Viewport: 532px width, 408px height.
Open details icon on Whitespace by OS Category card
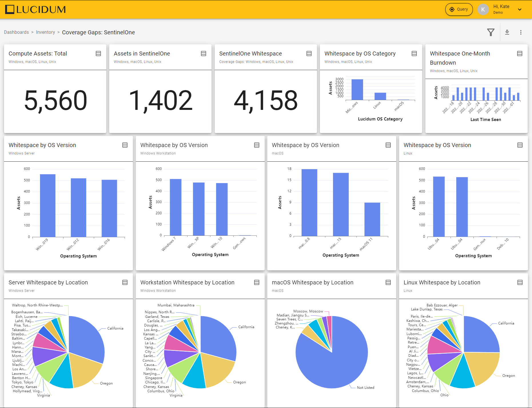tap(414, 54)
